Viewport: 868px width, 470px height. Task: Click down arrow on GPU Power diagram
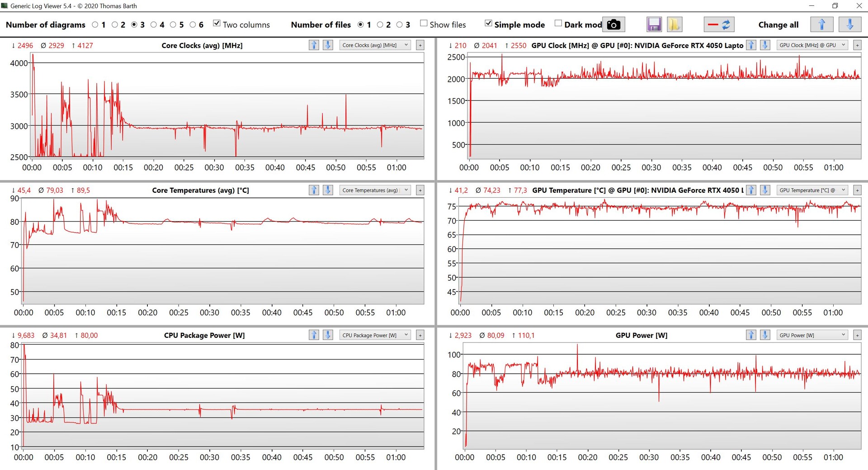(x=765, y=335)
